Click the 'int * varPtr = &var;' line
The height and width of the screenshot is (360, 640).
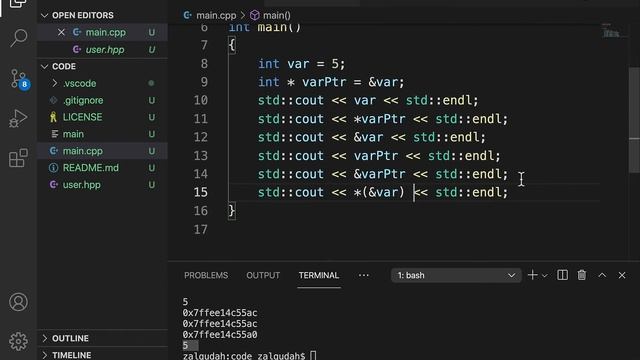331,82
